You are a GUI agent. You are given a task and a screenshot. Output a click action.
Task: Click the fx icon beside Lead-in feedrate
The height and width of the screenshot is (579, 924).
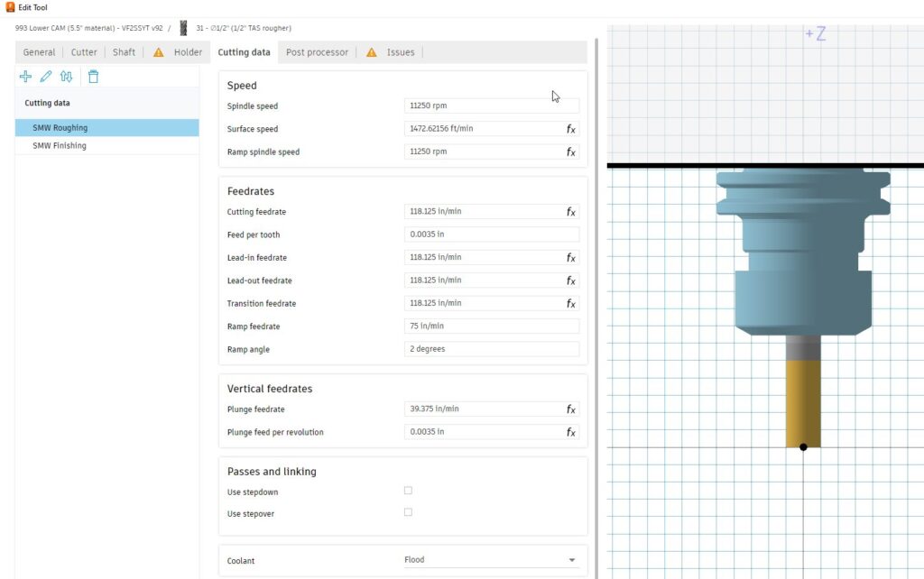click(x=570, y=257)
